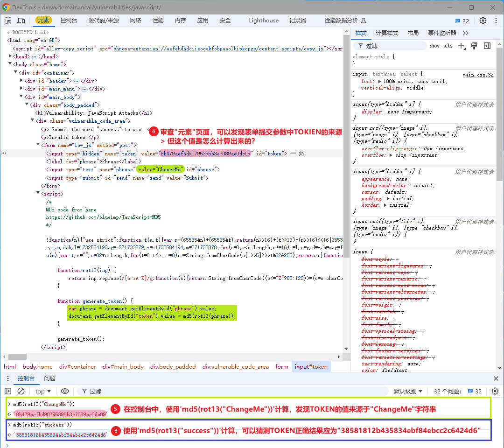
Task: Select the div.vulnerable_code_area breadcrumb
Action: tap(235, 367)
